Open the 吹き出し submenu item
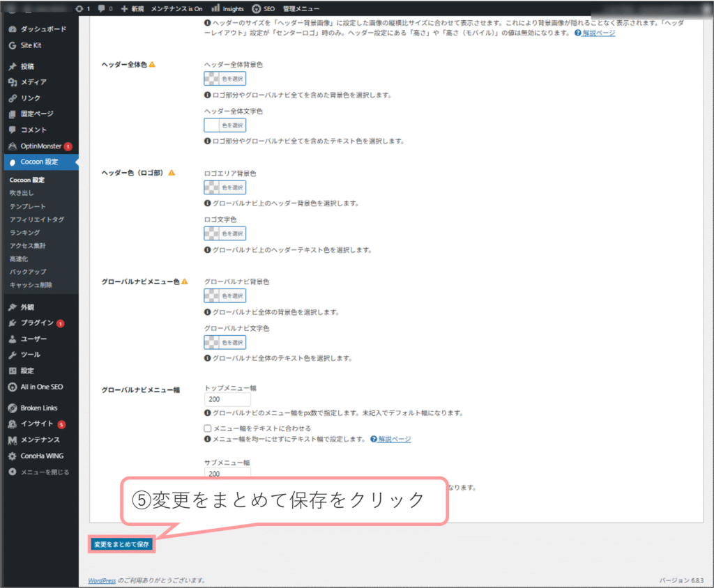This screenshot has width=714, height=588. [x=22, y=193]
